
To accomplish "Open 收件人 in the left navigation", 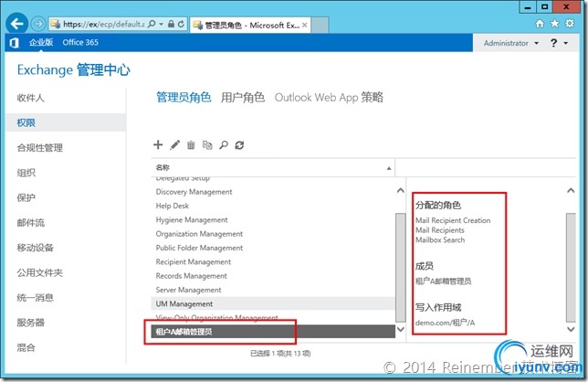I will 30,98.
